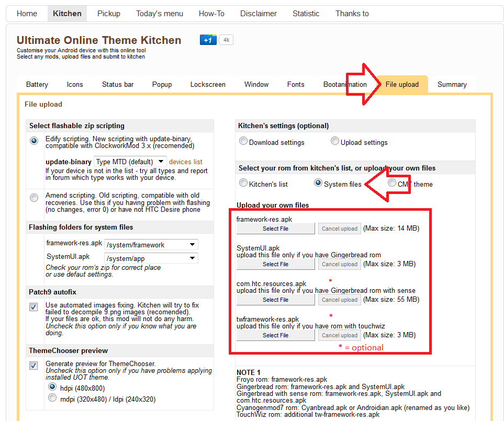Open SystemUI.apk flashing folder dropdown
The width and height of the screenshot is (504, 421).
pyautogui.click(x=151, y=258)
